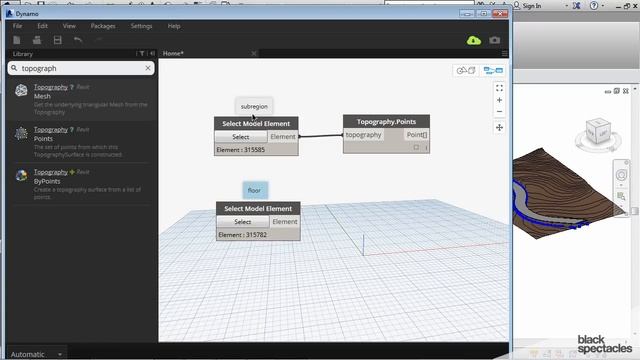The height and width of the screenshot is (360, 640).
Task: Click the ViewCube in Revit 3D view
Action: (x=598, y=131)
